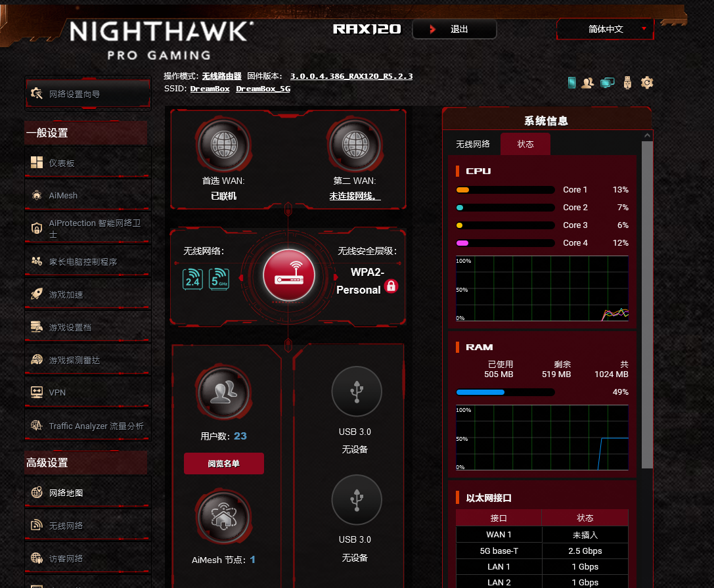Click the VPN monitor icon

pos(36,392)
